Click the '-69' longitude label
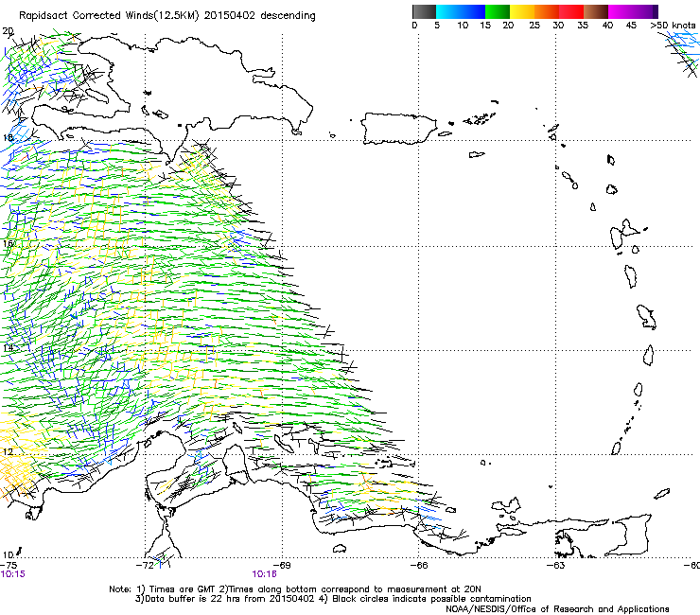 (x=282, y=565)
